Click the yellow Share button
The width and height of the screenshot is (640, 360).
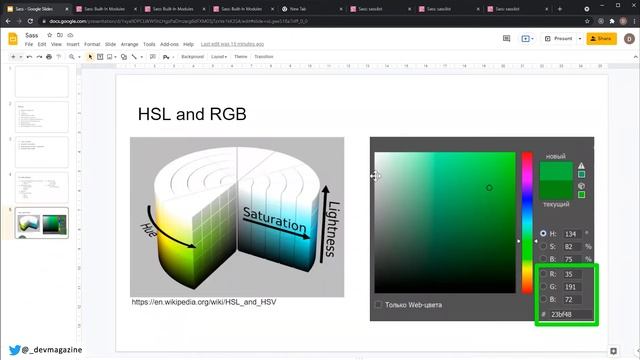[x=601, y=38]
